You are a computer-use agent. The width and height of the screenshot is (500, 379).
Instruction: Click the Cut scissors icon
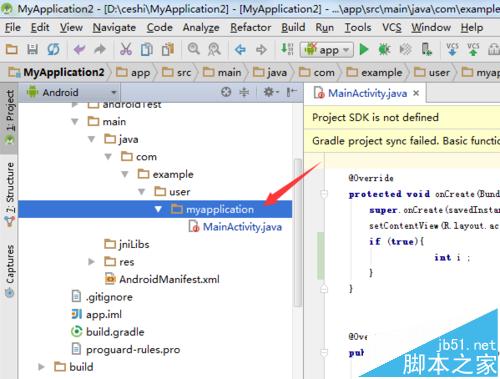click(x=126, y=50)
